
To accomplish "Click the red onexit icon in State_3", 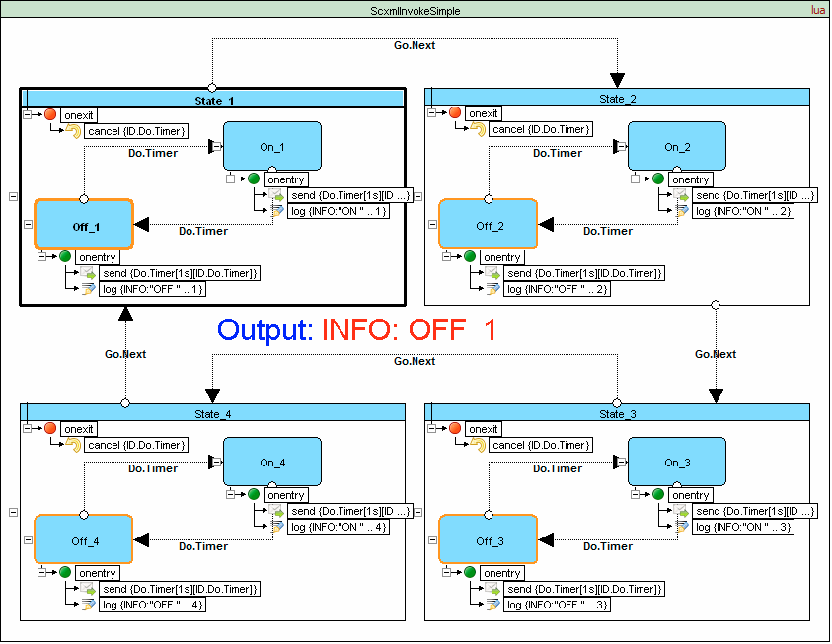I will tap(455, 429).
